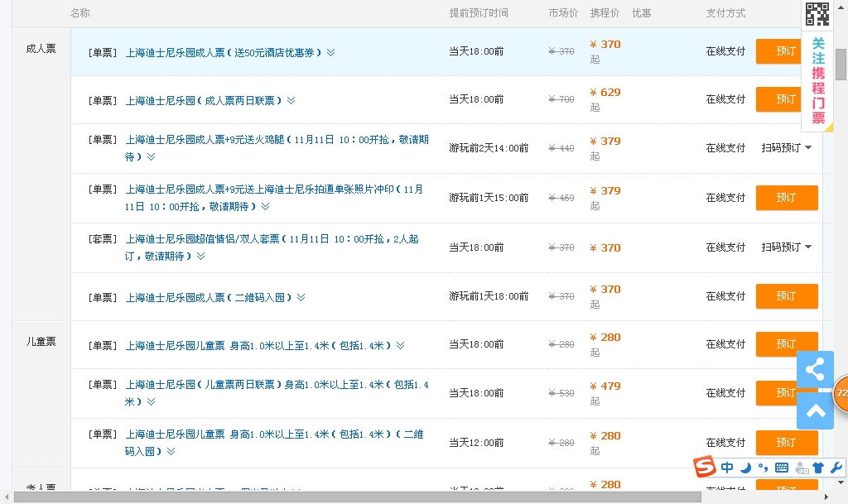This screenshot has width=848, height=504.
Task: Click the Sogou input method S logo
Action: pyautogui.click(x=705, y=468)
